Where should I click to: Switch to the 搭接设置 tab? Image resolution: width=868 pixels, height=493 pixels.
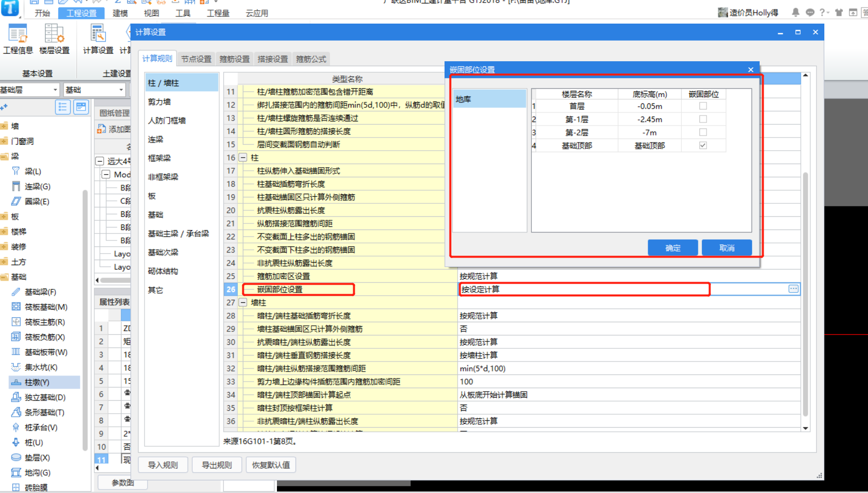(272, 59)
